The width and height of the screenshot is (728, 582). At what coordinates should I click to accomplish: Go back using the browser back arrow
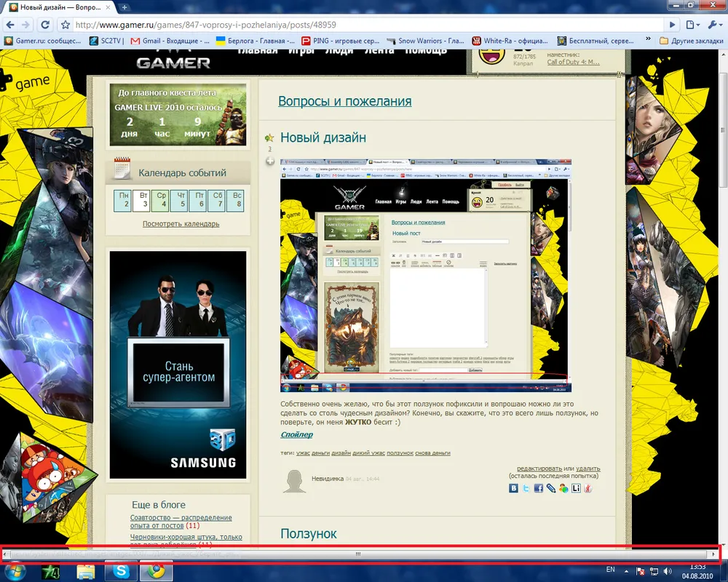click(10, 25)
